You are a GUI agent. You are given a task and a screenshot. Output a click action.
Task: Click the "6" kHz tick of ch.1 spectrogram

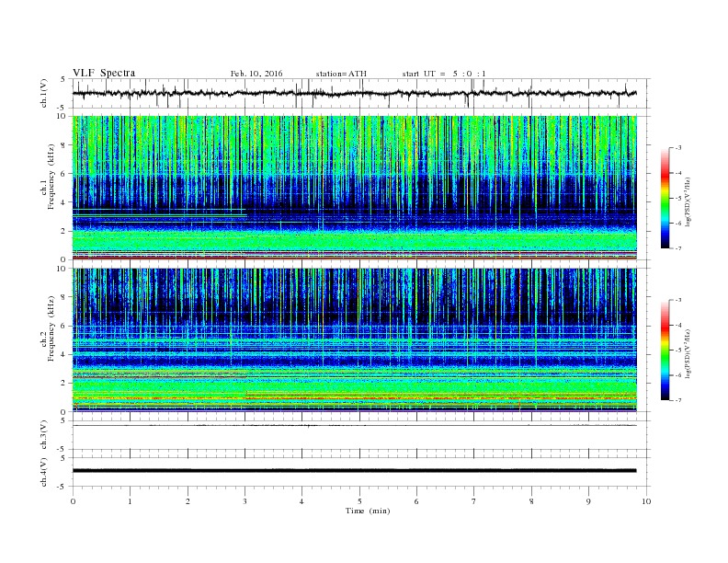coord(63,174)
